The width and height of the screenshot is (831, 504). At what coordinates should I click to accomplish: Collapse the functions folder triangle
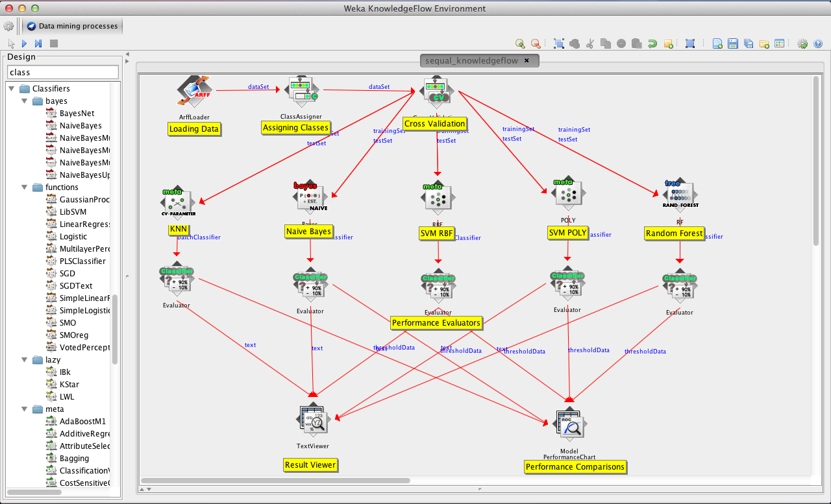(24, 187)
